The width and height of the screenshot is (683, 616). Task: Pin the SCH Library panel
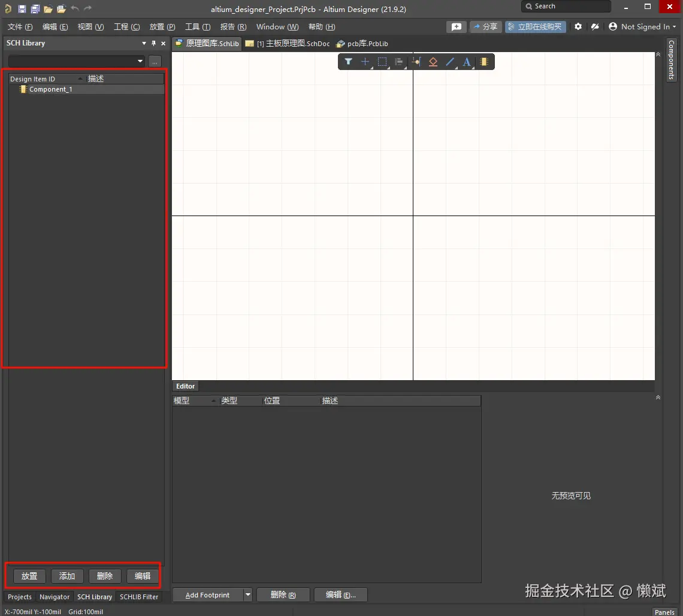click(x=153, y=43)
